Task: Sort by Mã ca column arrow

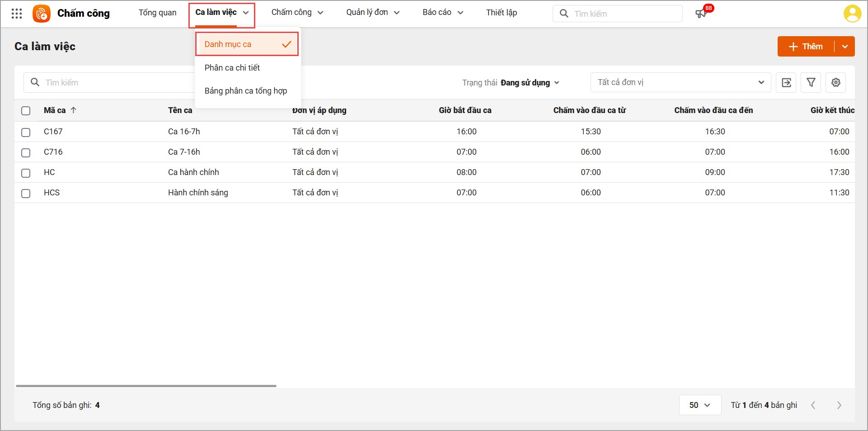Action: tap(74, 110)
